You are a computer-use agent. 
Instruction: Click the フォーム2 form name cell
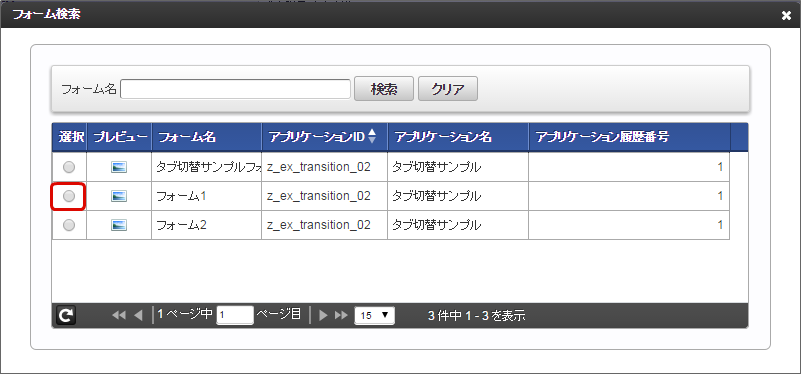click(x=206, y=225)
